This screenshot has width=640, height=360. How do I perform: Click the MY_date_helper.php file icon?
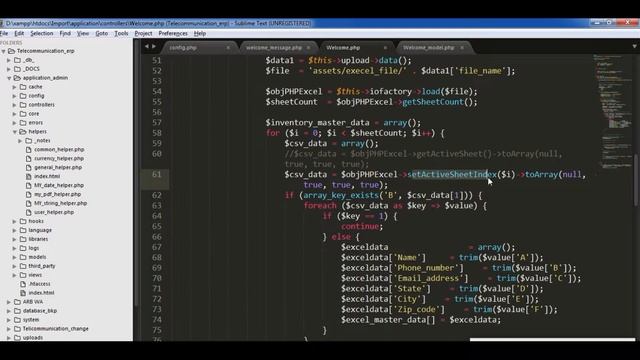(29, 185)
